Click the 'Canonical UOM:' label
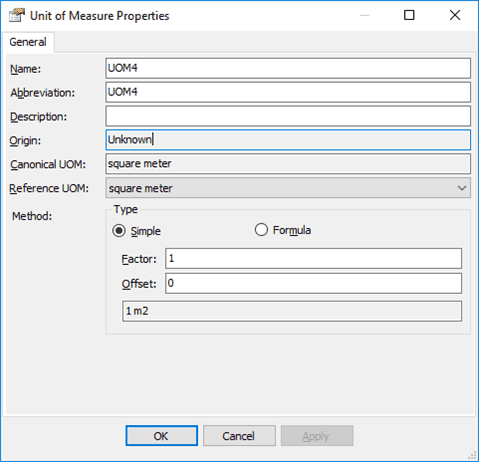Screen dimensions: 479x462 coord(48,164)
